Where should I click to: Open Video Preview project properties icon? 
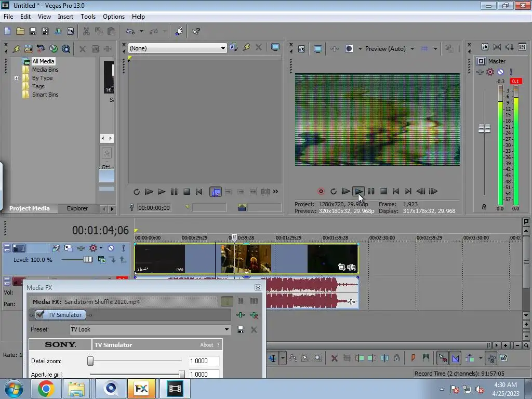(x=302, y=48)
